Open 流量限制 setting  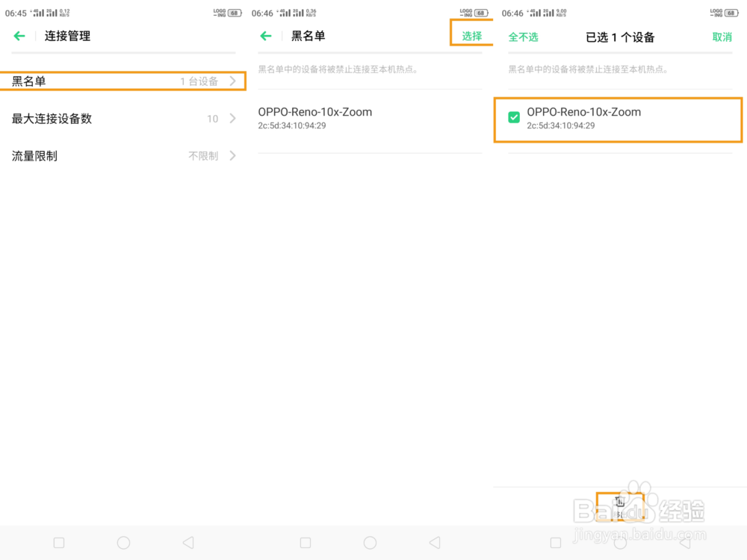(123, 156)
